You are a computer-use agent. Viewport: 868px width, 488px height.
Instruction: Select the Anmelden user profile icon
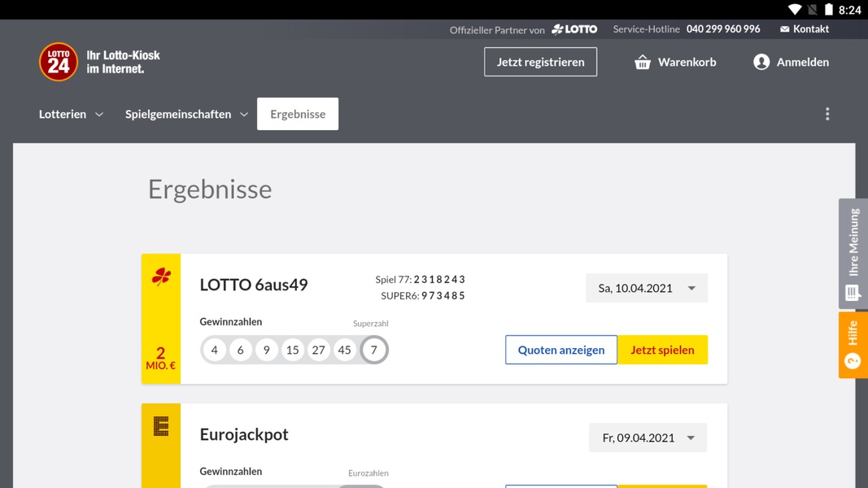pos(761,62)
